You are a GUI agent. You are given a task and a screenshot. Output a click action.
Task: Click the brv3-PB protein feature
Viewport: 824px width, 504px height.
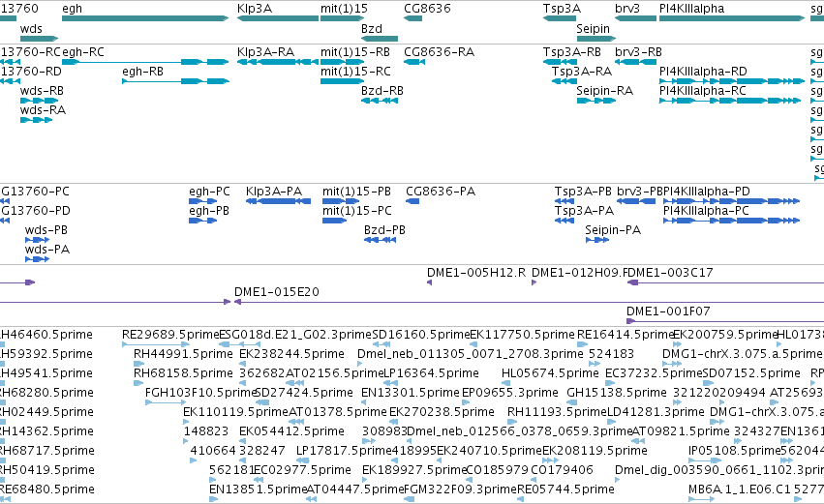coord(636,201)
